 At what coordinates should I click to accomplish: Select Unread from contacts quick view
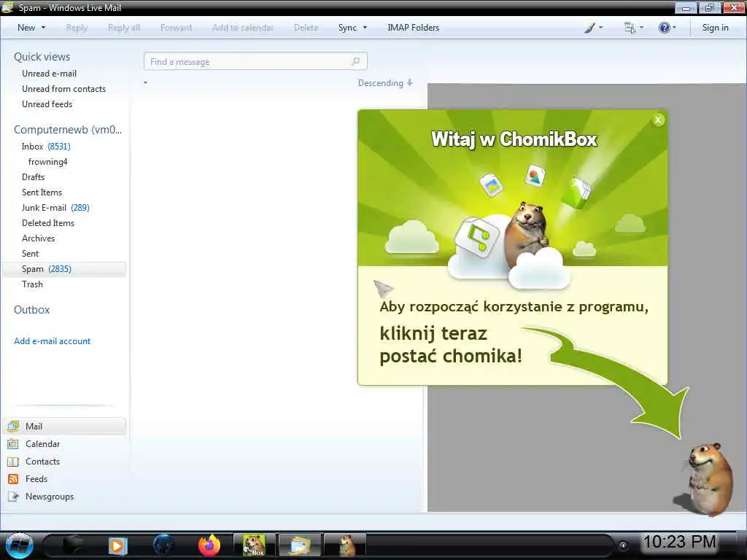click(64, 89)
